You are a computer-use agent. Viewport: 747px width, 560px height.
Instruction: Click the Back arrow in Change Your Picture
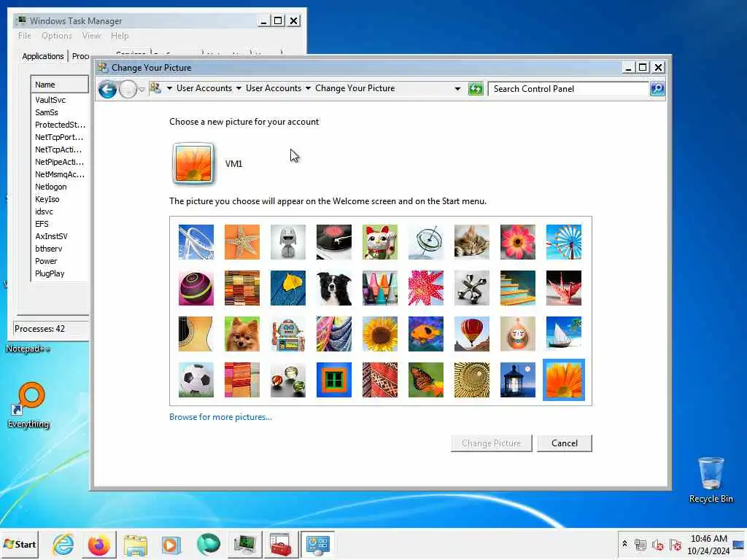(x=108, y=89)
